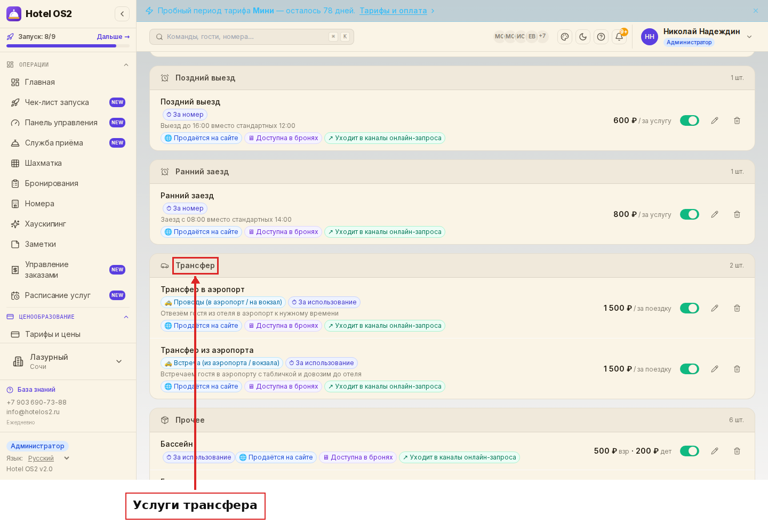Open the help question mark icon
Screen dimensions: 768x532
(x=601, y=37)
